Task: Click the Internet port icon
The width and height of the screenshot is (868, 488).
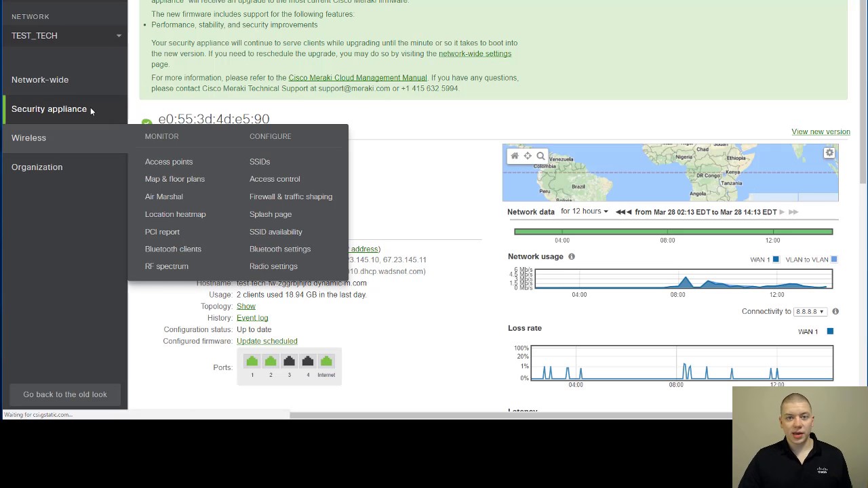Action: click(x=326, y=361)
